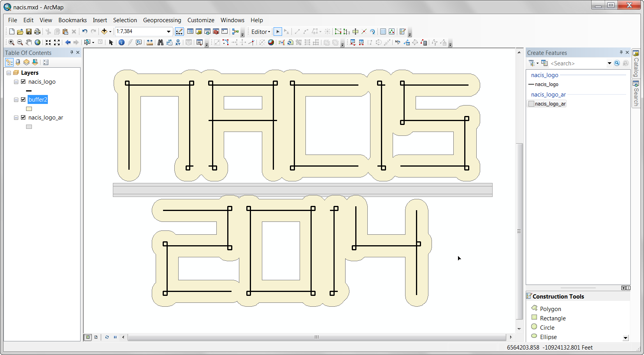Switch to Layout View button at bottom
The height and width of the screenshot is (355, 644).
[96, 337]
